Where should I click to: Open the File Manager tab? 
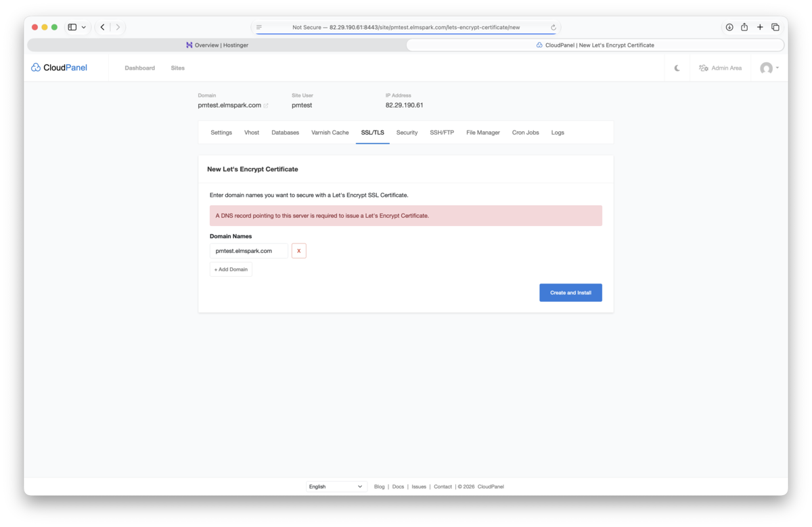point(483,133)
